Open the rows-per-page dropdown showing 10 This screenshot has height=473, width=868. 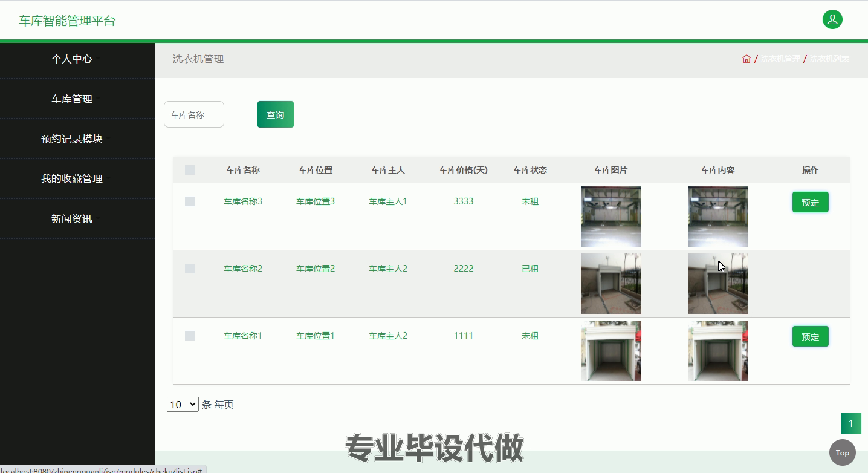coord(183,405)
